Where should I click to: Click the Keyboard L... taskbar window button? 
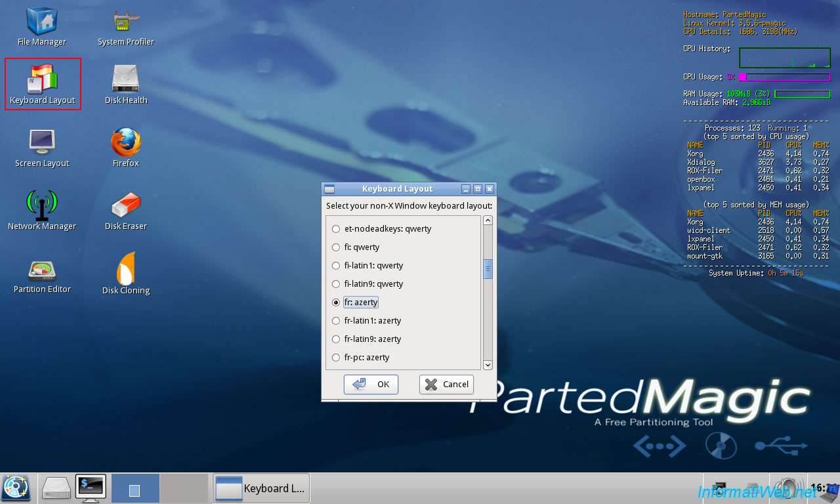point(261,488)
